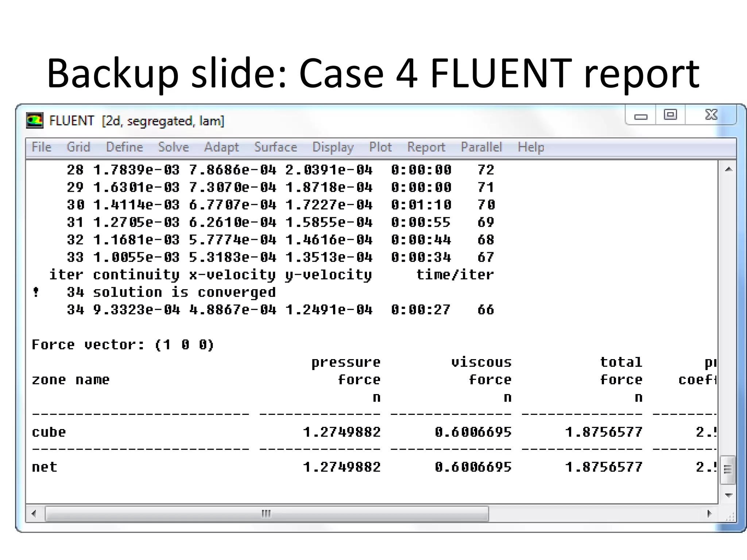The width and height of the screenshot is (747, 560).
Task: Open the Adapt menu
Action: tap(221, 147)
